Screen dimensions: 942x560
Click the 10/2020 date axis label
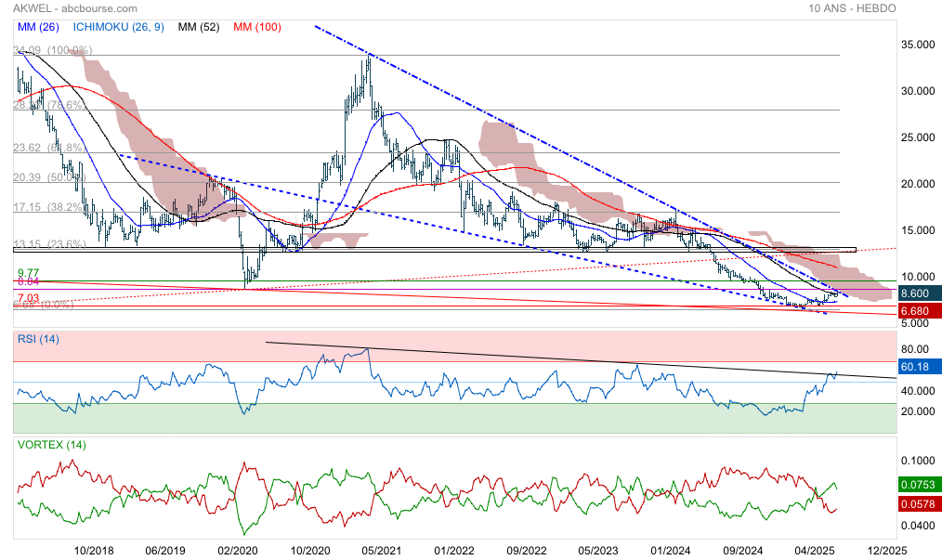[x=310, y=551]
